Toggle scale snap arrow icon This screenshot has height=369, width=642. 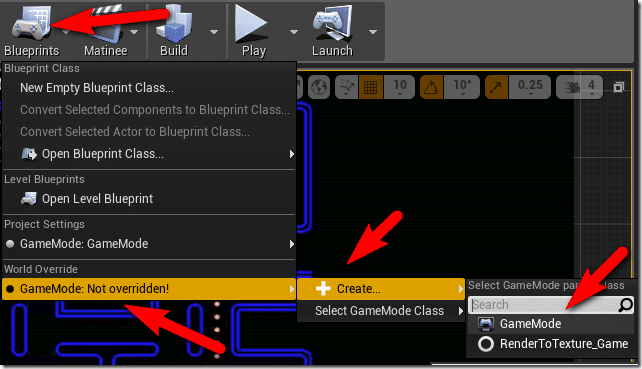[496, 87]
